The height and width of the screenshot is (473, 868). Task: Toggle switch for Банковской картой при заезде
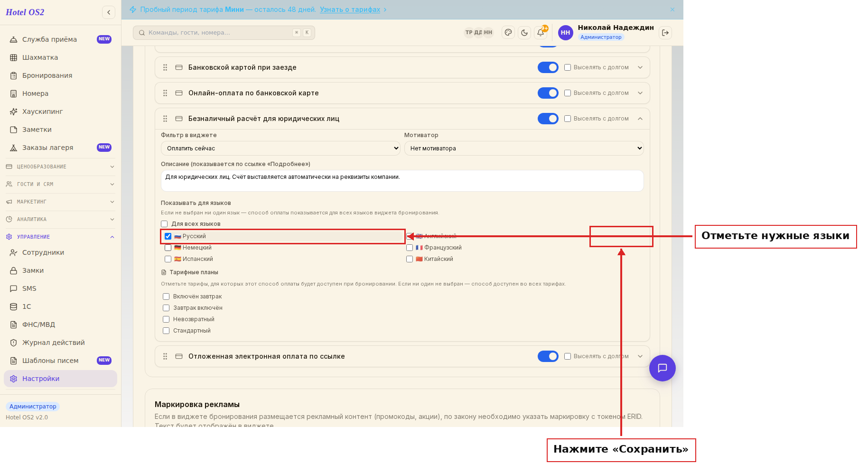(x=548, y=67)
